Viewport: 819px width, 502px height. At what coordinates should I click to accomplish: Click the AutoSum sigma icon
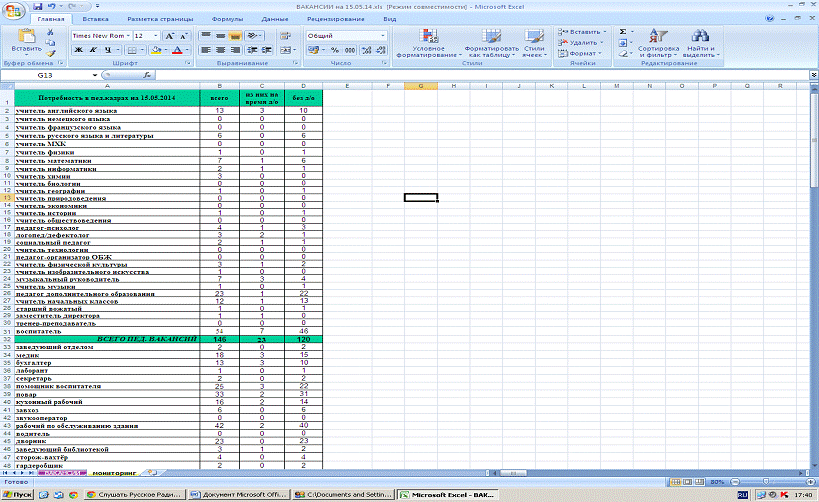pos(622,32)
